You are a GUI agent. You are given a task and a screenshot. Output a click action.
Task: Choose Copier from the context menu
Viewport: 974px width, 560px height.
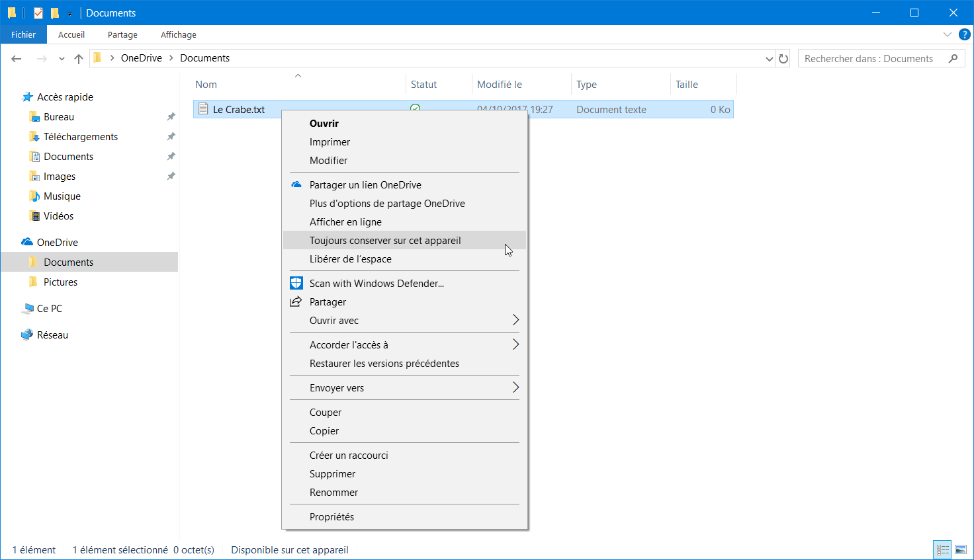coord(404,431)
